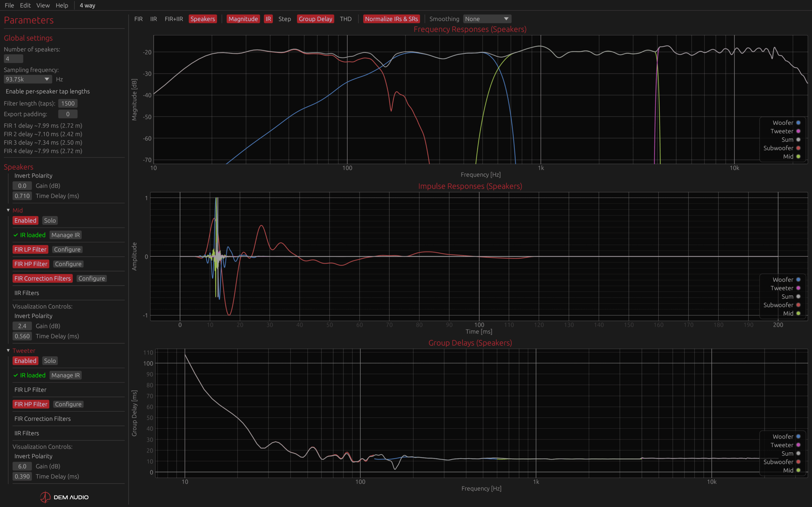Click the Sum legend dot in the impulse plot

[x=798, y=296]
